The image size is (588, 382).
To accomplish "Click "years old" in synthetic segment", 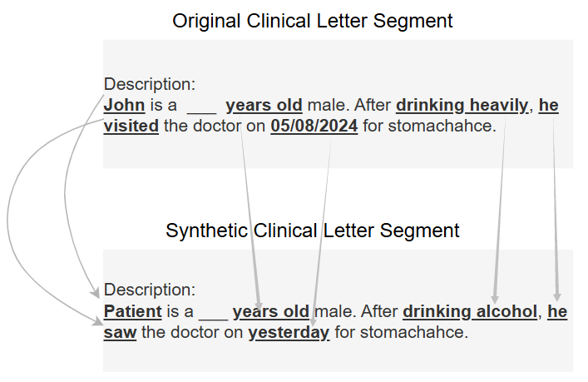I will coord(271,312).
